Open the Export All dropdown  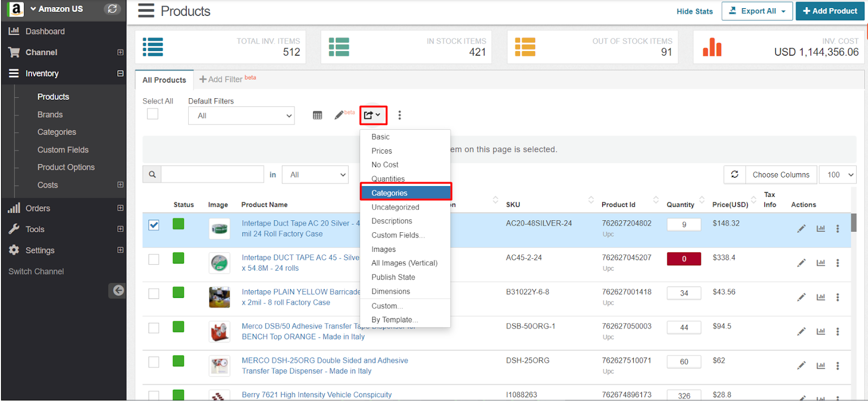point(757,11)
